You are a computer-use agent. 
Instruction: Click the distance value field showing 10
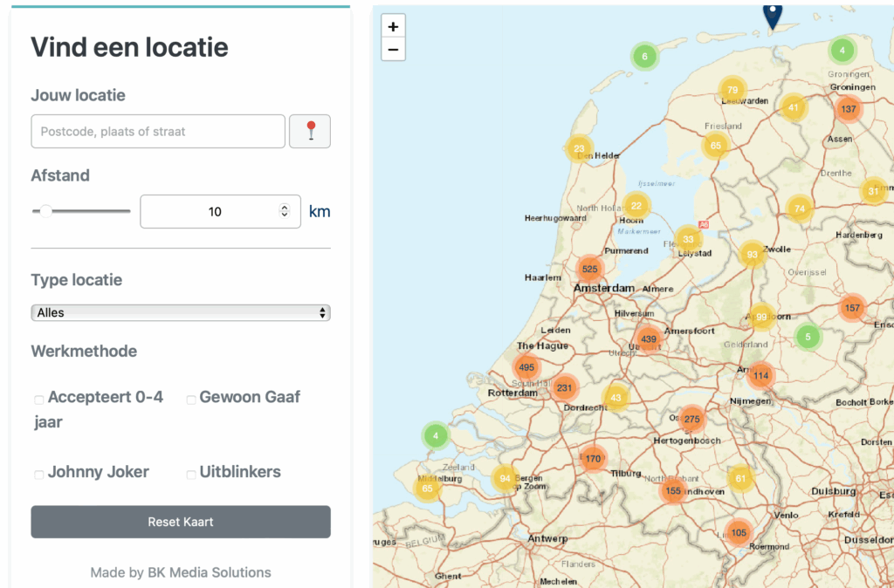coord(210,211)
